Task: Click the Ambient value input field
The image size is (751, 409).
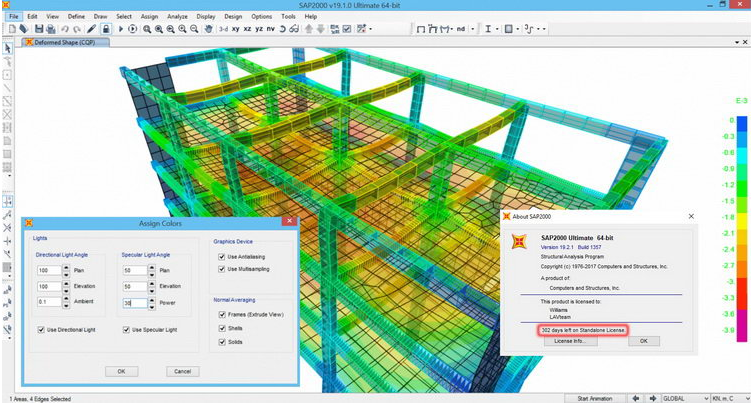Action: 49,302
